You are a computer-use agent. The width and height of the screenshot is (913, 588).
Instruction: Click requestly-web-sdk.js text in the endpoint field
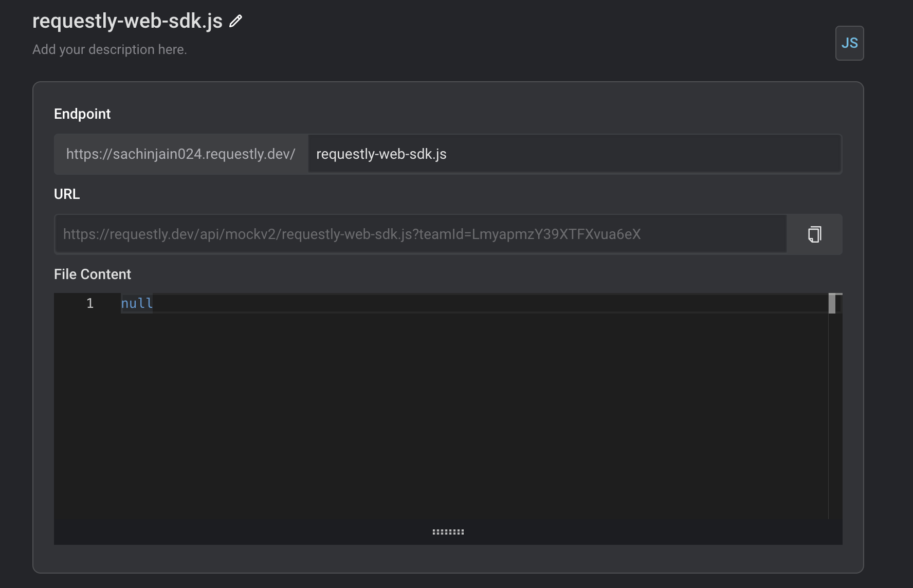pos(381,154)
